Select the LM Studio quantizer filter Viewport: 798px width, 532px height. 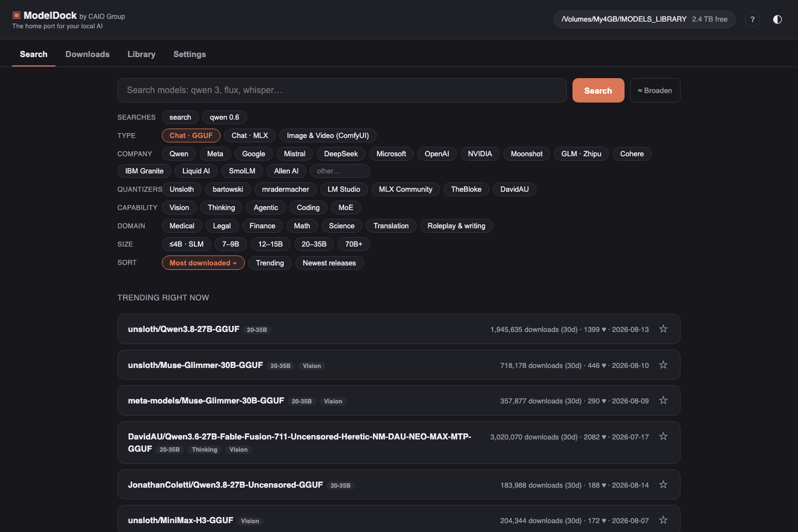click(344, 190)
